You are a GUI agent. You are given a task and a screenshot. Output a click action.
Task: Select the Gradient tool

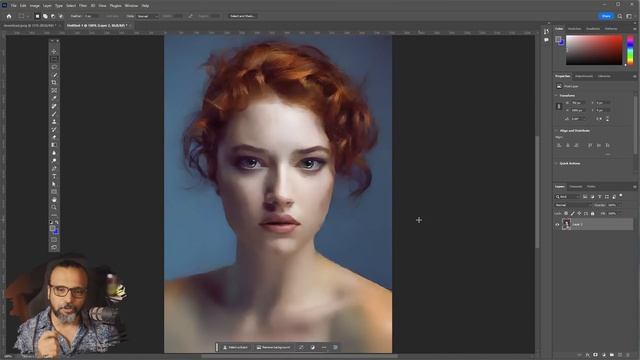[x=54, y=145]
